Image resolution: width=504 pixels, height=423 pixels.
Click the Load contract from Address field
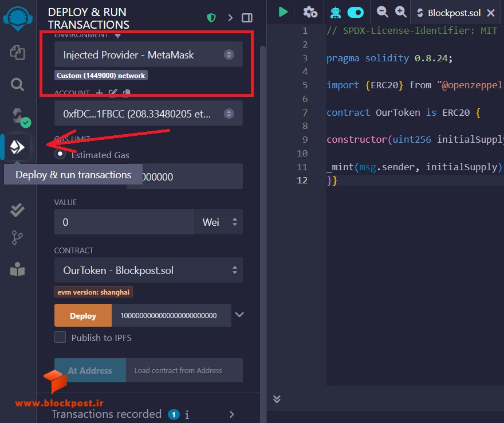click(184, 370)
